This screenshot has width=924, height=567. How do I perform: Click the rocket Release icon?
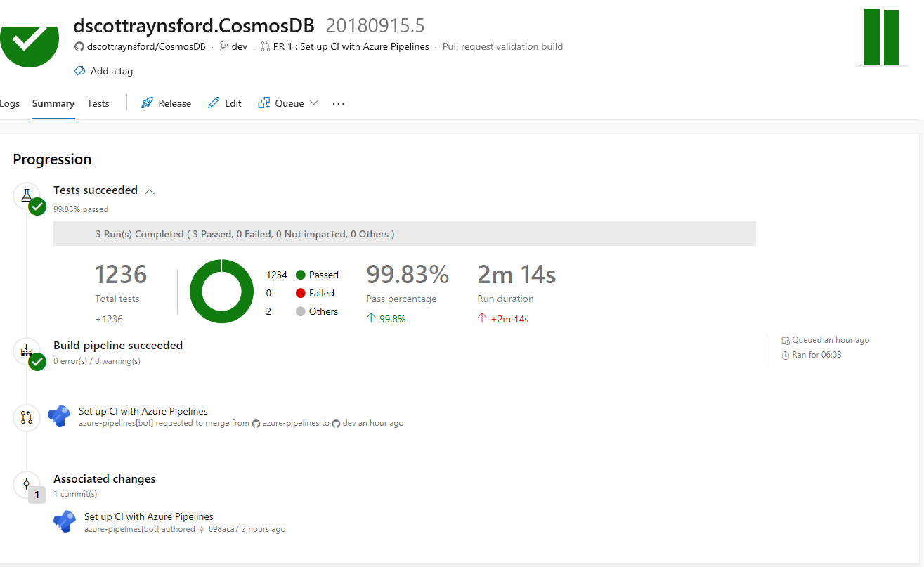coord(147,103)
